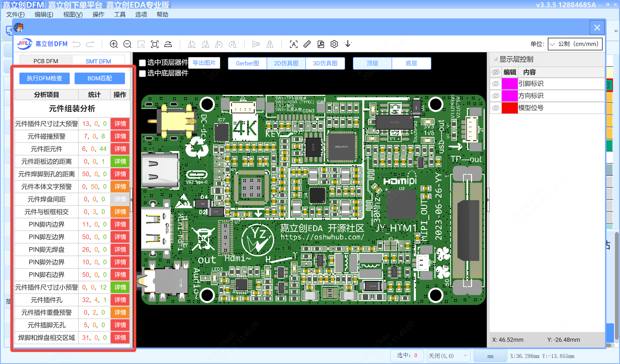Open the 视图(V) menu

[x=73, y=15]
